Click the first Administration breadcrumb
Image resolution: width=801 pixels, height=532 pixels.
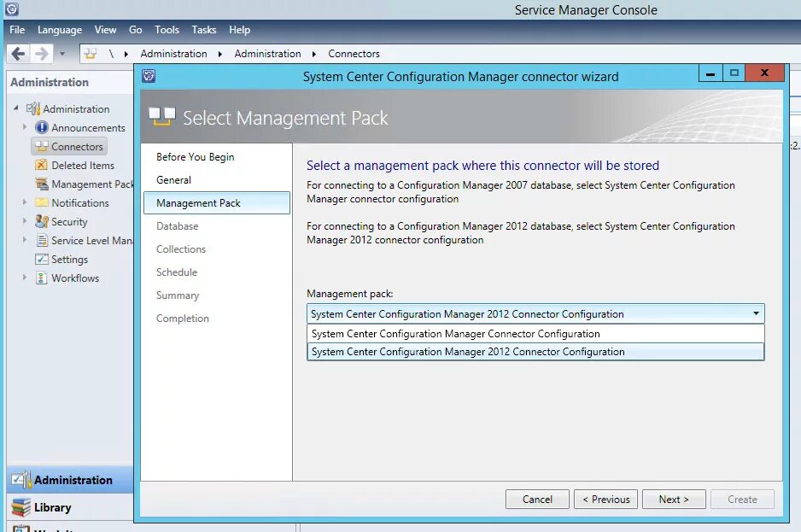click(173, 54)
